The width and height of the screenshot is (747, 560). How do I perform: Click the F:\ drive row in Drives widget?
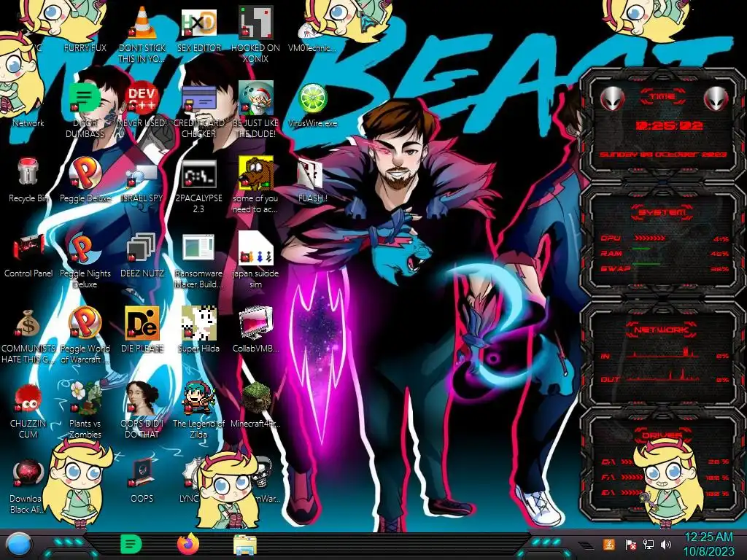[x=665, y=477]
